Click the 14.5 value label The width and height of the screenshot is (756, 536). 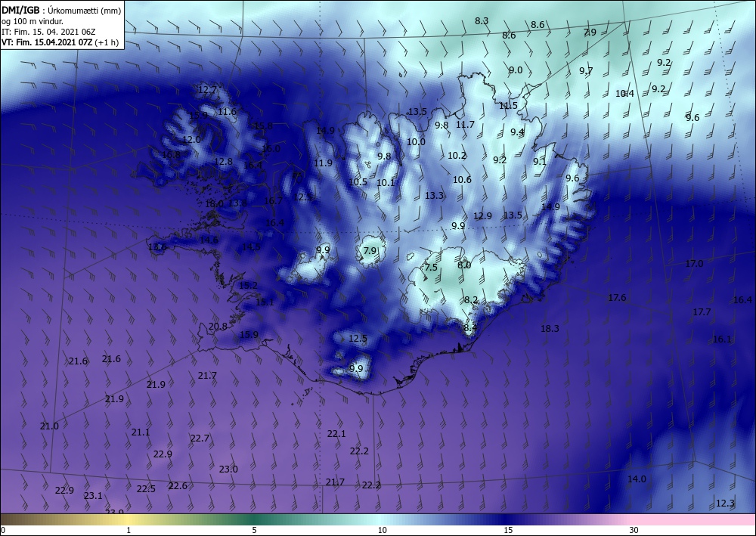pos(251,246)
